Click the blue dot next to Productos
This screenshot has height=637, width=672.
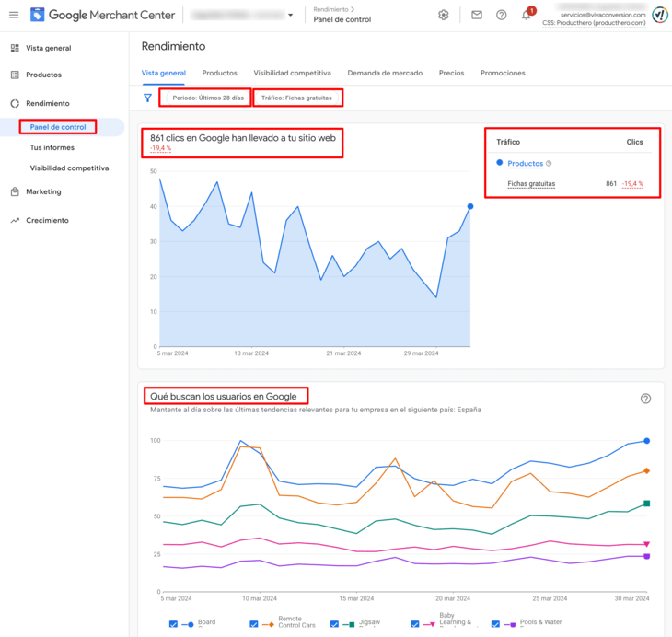pyautogui.click(x=499, y=162)
